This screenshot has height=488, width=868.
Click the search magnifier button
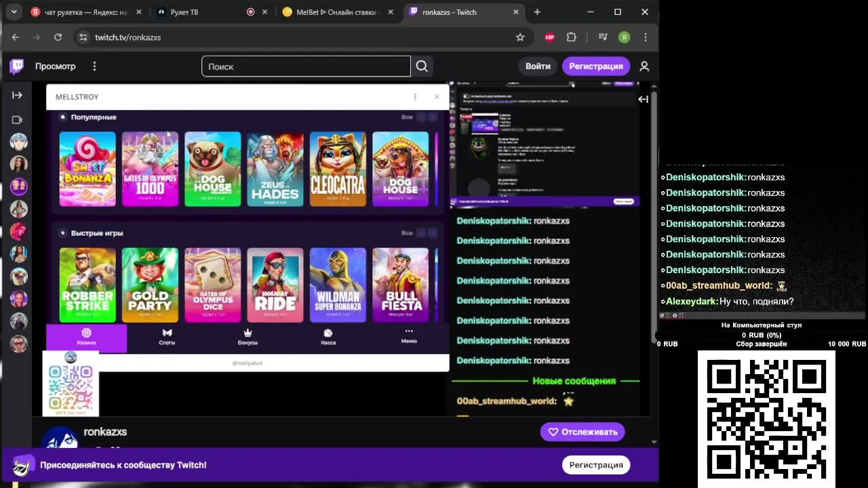tap(422, 66)
